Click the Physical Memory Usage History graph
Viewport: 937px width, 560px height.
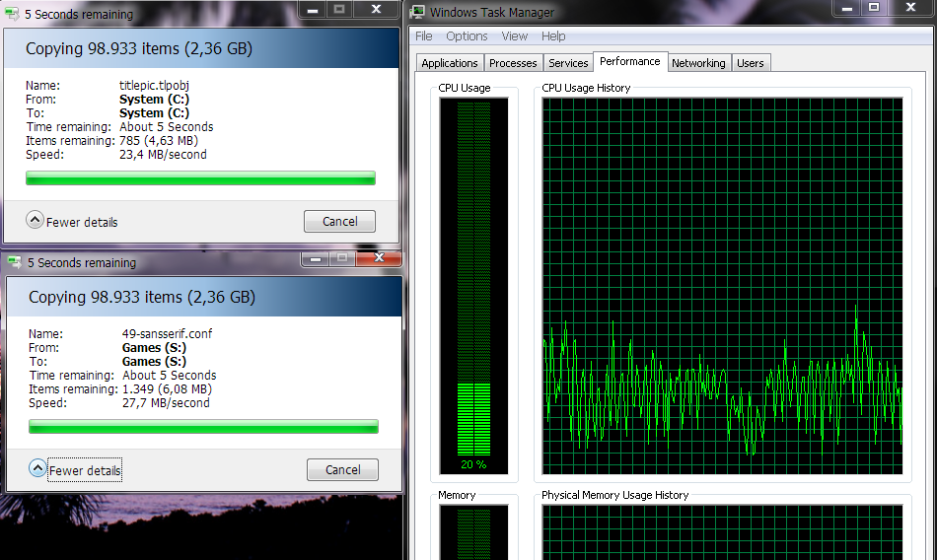point(722,532)
